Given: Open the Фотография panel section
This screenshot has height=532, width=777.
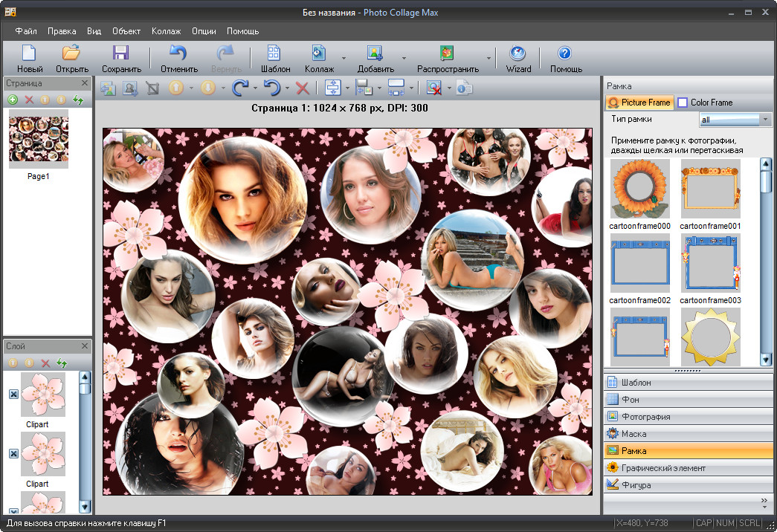Looking at the screenshot, I should click(645, 417).
